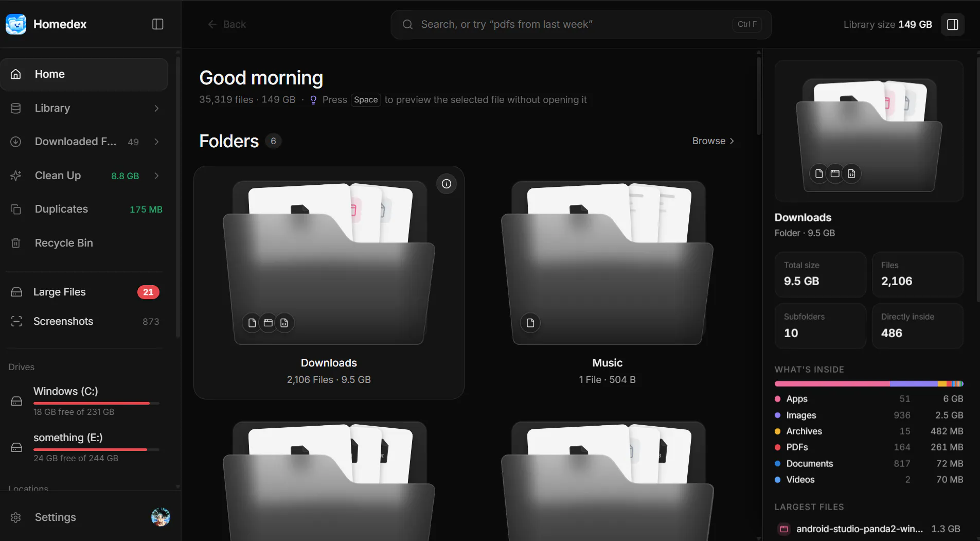The width and height of the screenshot is (980, 541).
Task: Expand the Downloaded Files chevron
Action: tap(156, 142)
